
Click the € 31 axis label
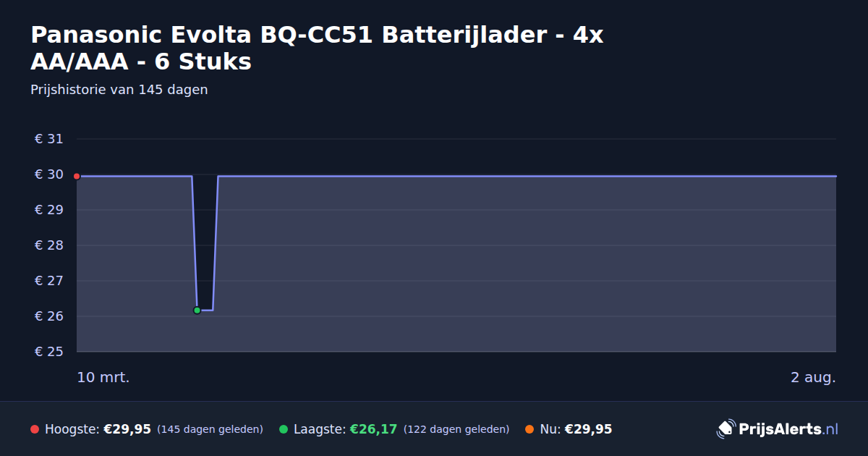49,139
